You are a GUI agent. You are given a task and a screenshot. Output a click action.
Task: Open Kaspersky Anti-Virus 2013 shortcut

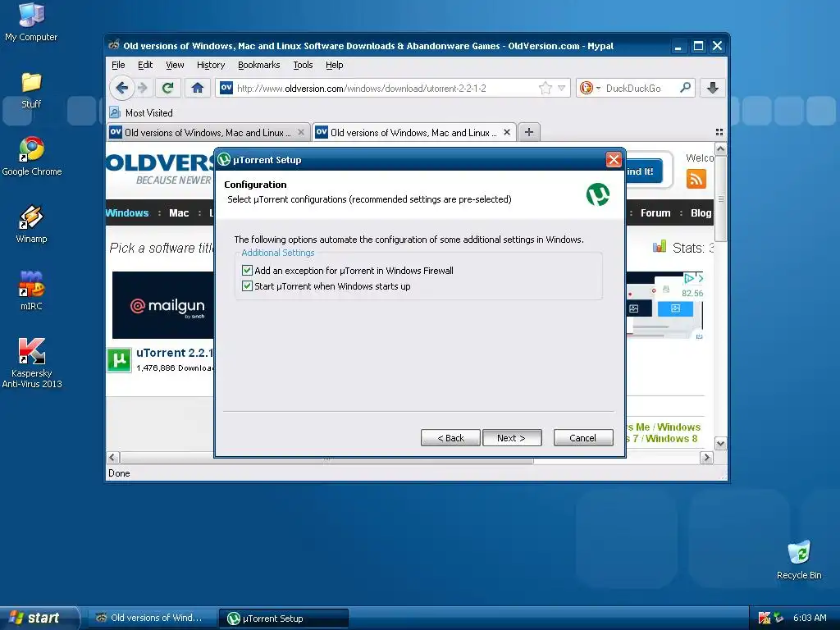[x=32, y=363]
